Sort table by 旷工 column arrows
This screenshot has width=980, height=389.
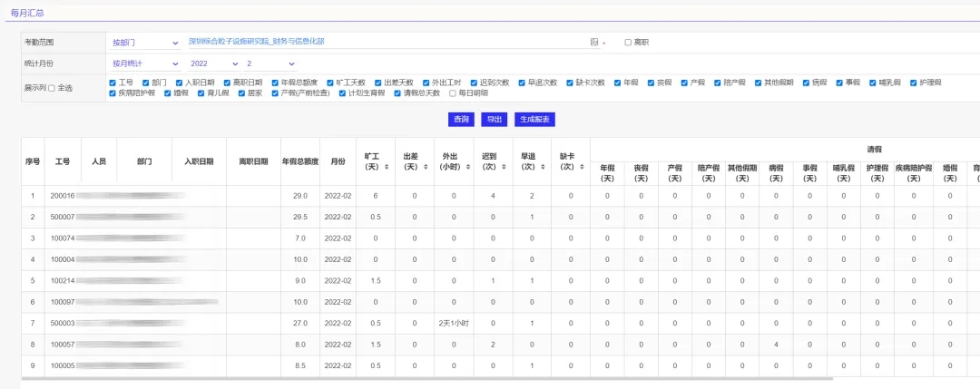point(387,167)
